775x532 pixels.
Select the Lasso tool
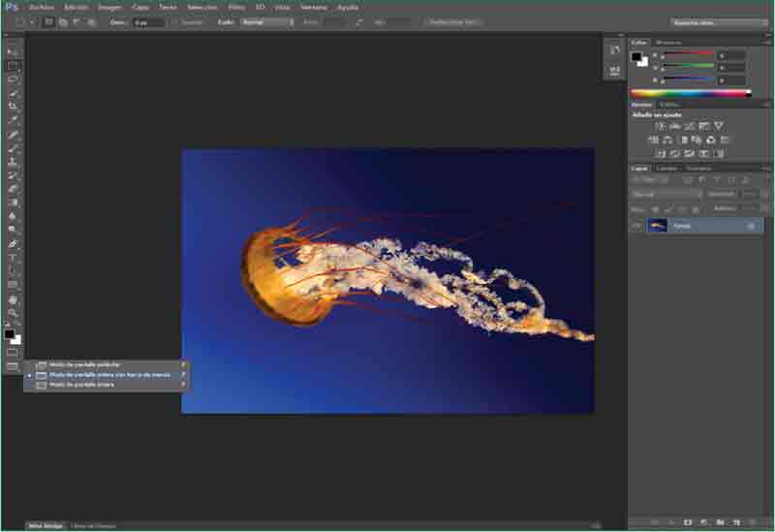coord(13,79)
